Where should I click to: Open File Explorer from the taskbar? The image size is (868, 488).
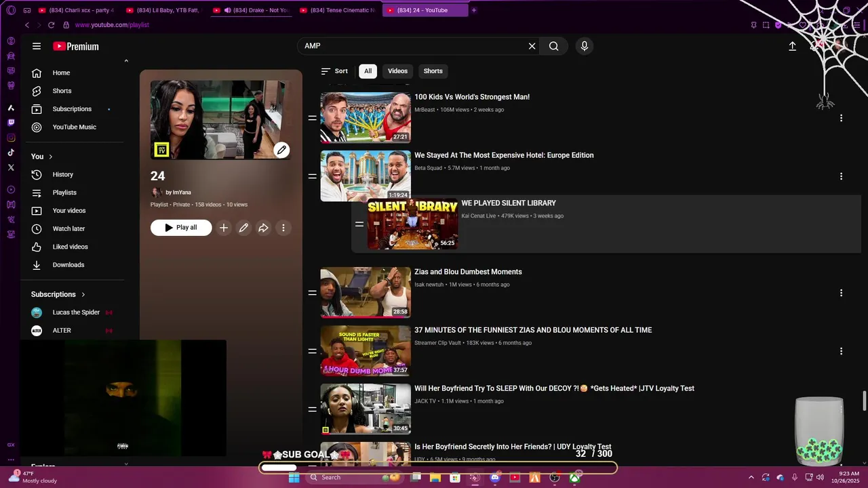point(435,477)
